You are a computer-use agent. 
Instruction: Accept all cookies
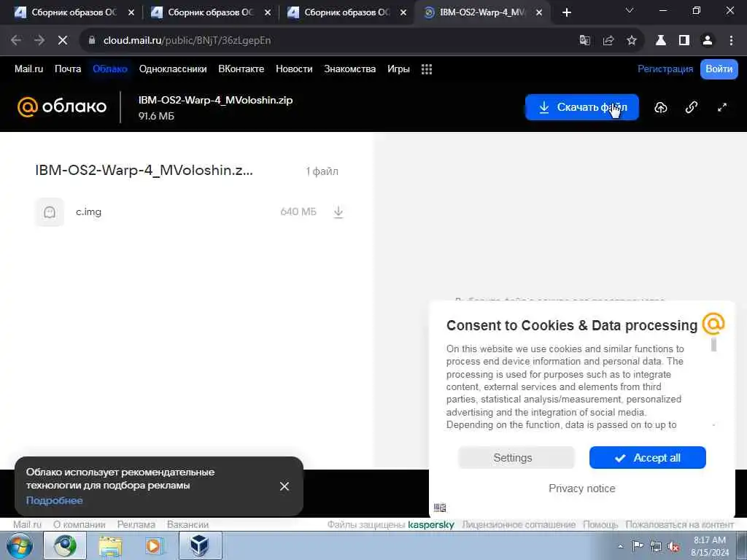pos(648,458)
